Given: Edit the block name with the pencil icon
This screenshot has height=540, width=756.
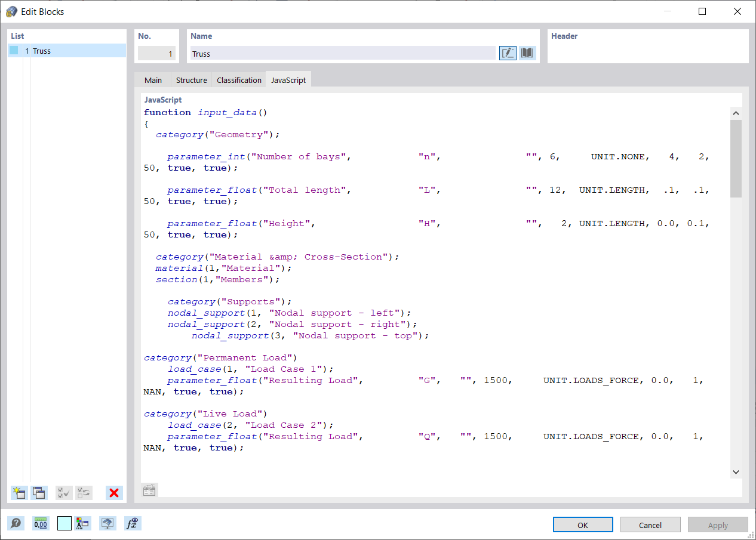Looking at the screenshot, I should coord(507,53).
